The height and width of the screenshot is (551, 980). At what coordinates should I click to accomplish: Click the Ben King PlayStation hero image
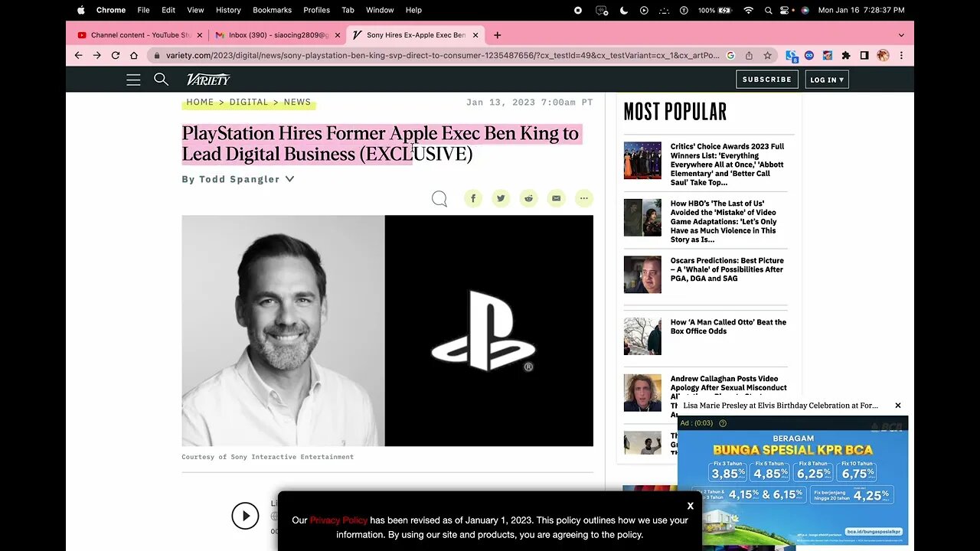[387, 331]
